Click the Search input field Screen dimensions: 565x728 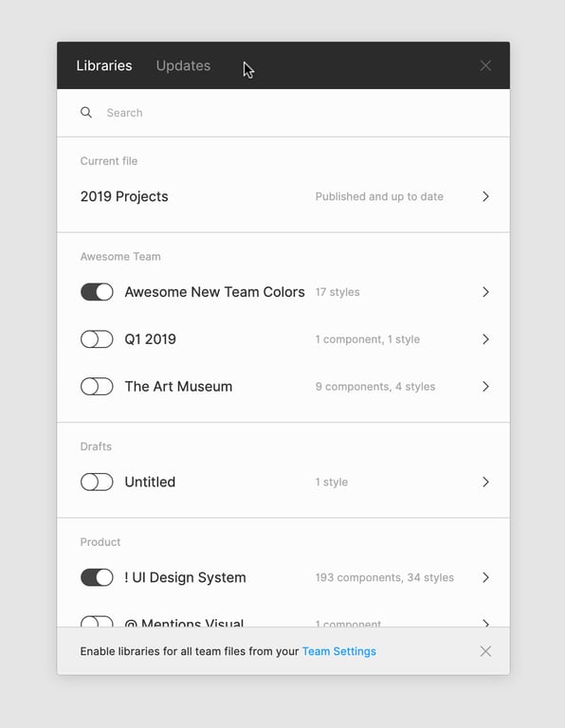[x=297, y=113]
